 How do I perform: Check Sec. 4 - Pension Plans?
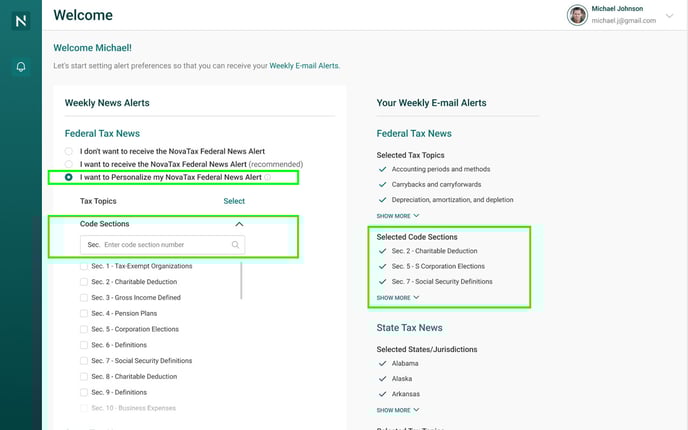[x=84, y=313]
